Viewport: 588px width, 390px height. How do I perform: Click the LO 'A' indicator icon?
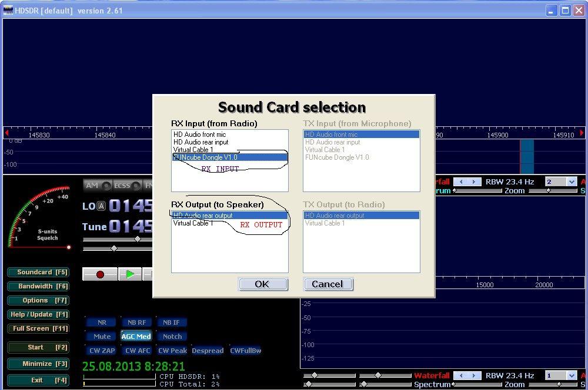(x=102, y=206)
